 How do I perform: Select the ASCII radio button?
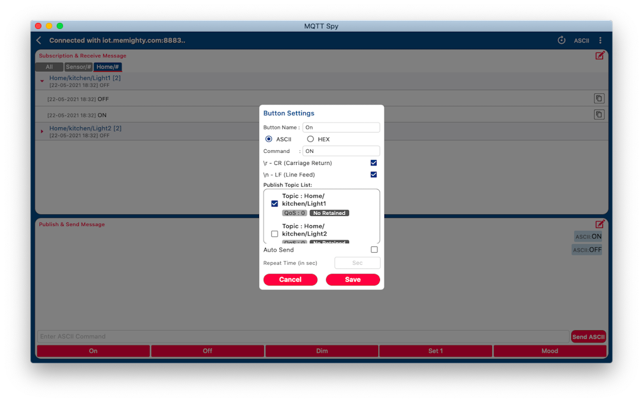[269, 139]
